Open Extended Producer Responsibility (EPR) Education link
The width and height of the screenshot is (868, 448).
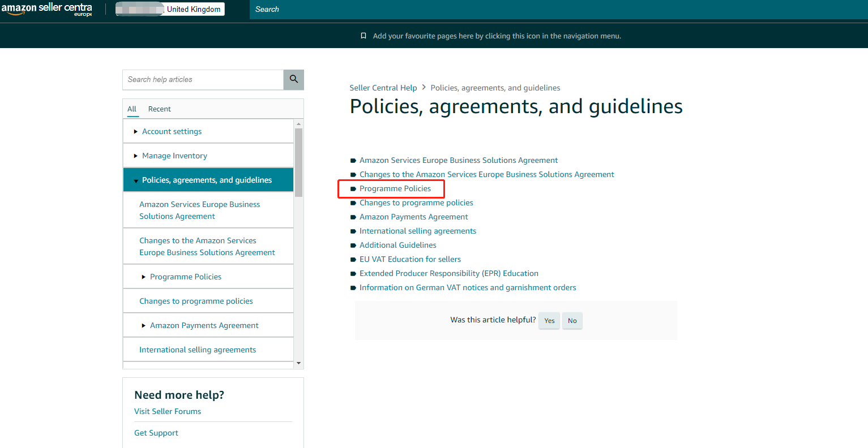pos(449,274)
